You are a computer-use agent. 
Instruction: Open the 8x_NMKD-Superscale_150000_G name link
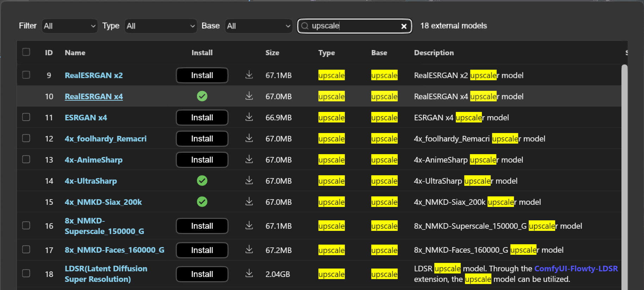pos(105,226)
